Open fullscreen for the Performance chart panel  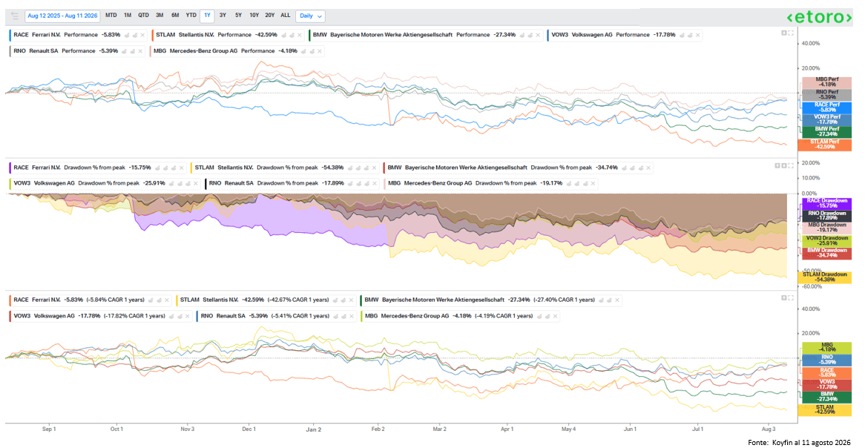tap(791, 33)
